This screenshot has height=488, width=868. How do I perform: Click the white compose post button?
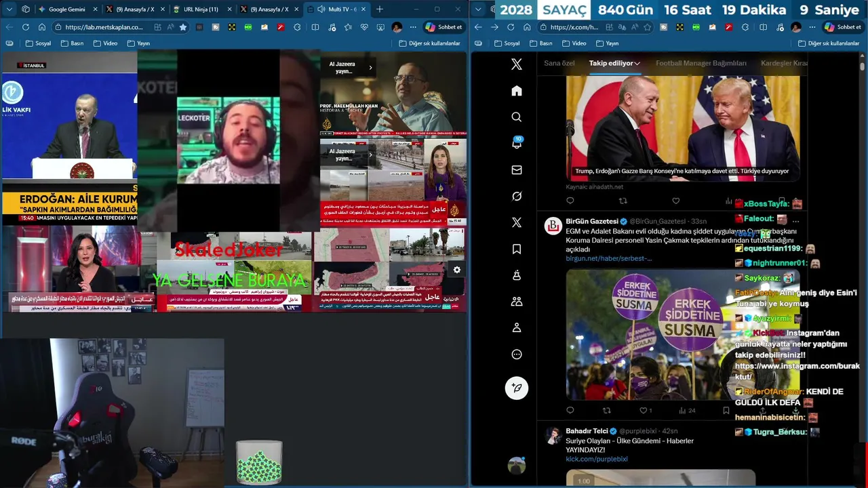(x=517, y=388)
